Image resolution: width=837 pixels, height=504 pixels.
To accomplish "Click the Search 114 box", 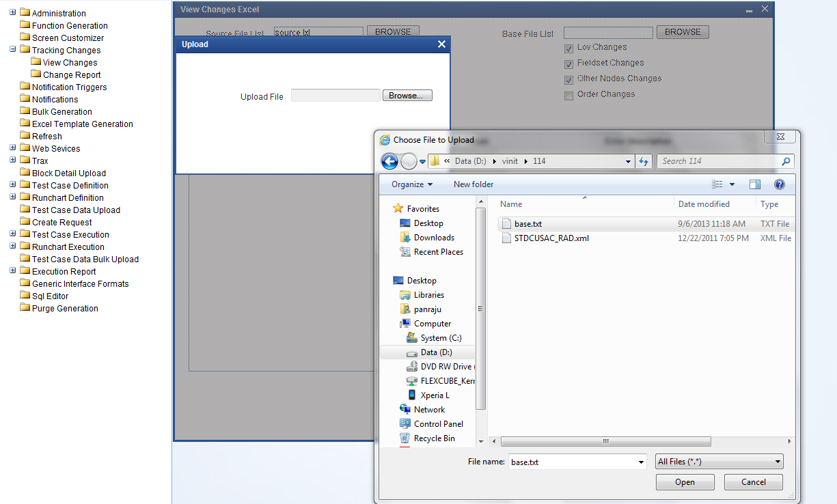I will 719,161.
